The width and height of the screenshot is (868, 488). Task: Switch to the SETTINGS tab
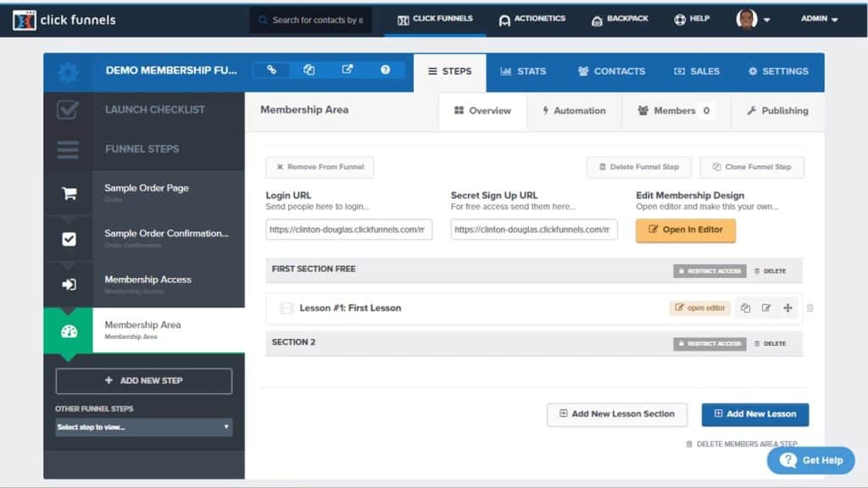click(x=778, y=71)
